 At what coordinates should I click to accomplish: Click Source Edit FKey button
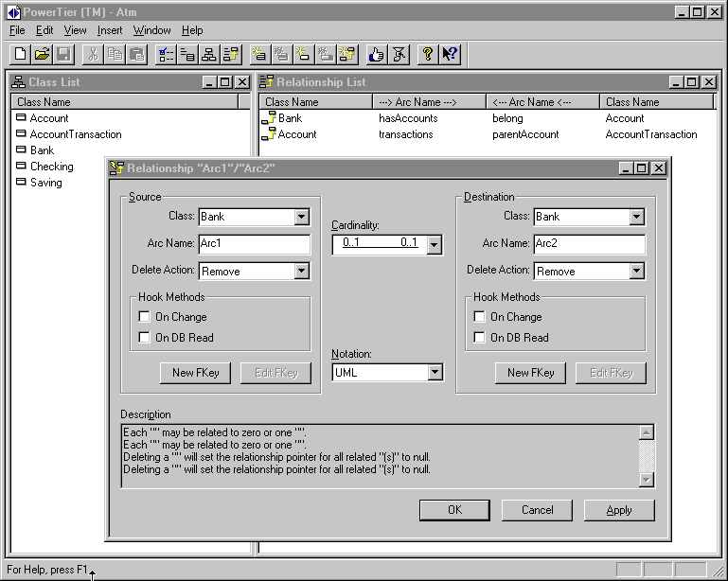click(275, 373)
